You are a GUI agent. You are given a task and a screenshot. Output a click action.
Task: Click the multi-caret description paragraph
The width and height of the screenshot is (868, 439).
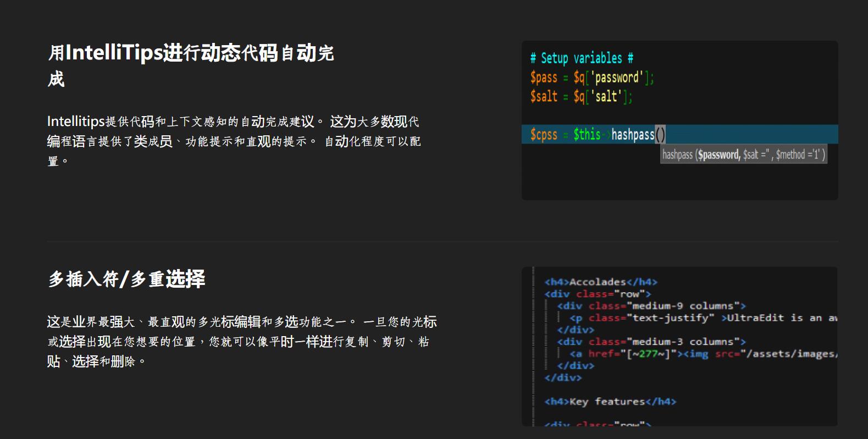[x=242, y=341]
